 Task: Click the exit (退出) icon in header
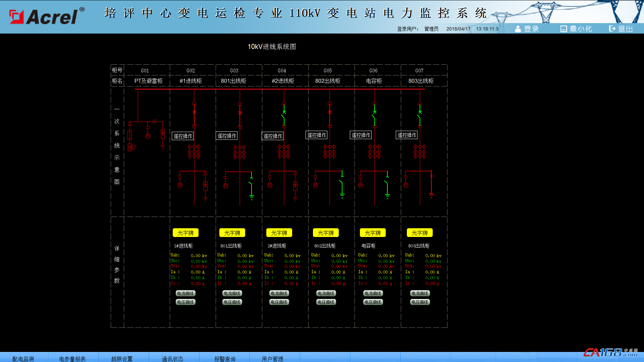612,29
